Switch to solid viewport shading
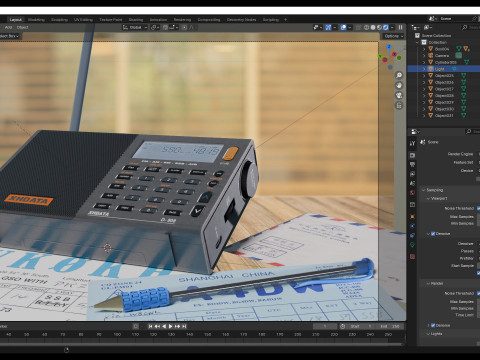This screenshot has height=360, width=480. point(373,27)
